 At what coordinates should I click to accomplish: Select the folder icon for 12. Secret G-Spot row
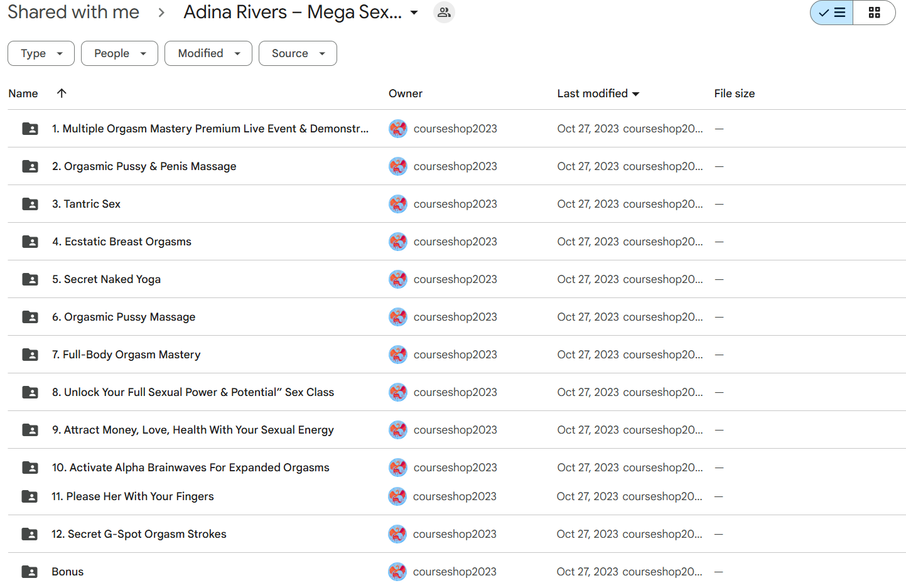[x=30, y=534]
